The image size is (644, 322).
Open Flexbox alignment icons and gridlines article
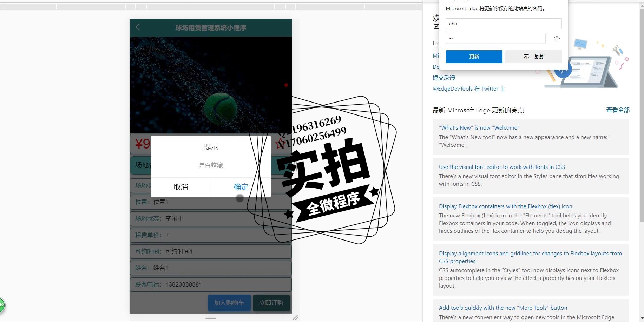(530, 257)
